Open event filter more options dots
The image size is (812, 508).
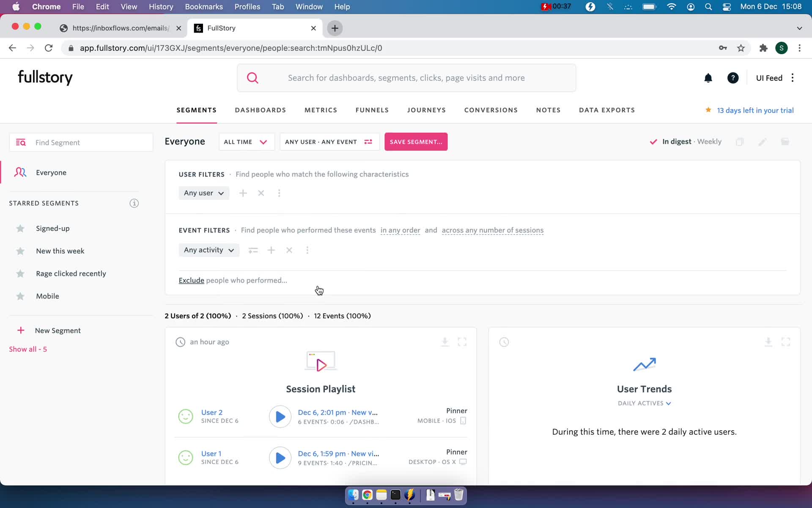[x=307, y=250]
